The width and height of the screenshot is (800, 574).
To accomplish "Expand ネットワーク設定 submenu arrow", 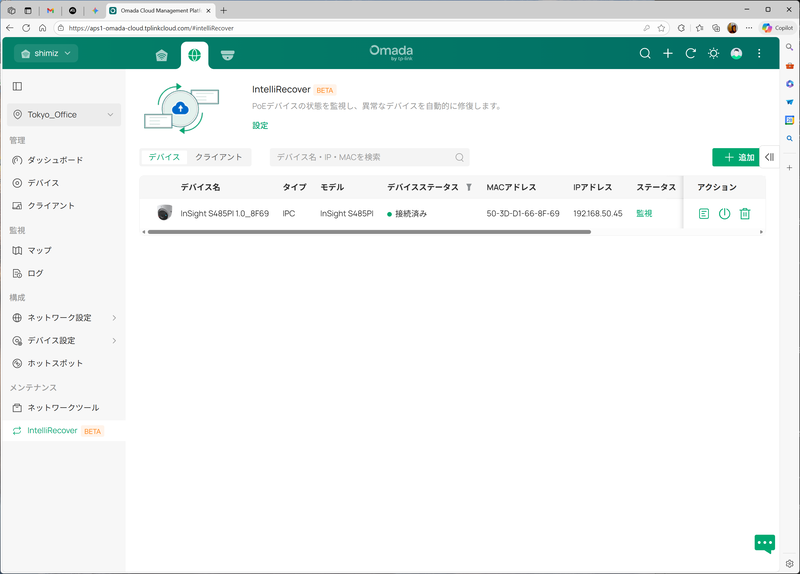I will pyautogui.click(x=114, y=318).
